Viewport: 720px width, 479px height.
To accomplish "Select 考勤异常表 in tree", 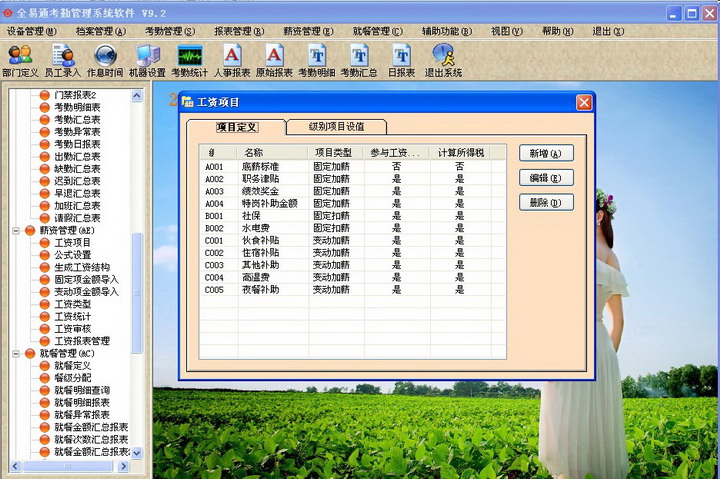I will (77, 132).
